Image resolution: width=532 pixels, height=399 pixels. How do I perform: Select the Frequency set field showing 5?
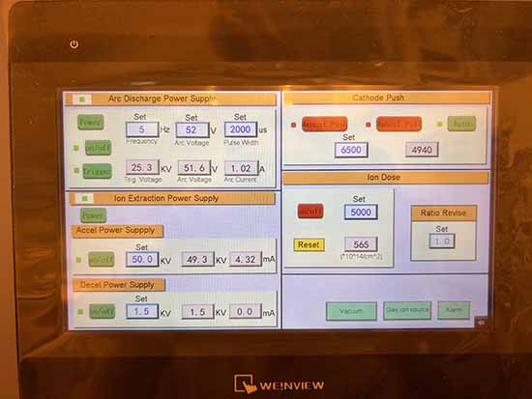pyautogui.click(x=142, y=129)
